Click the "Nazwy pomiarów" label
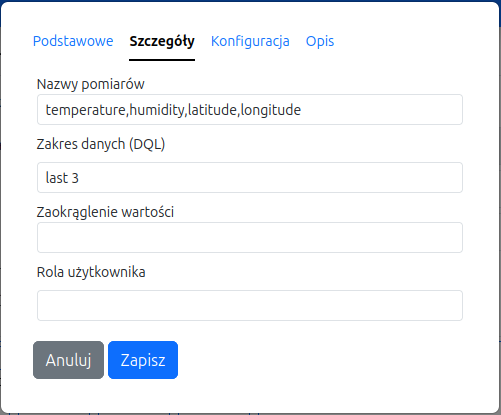Screen dimensions: 501x415 pos(91,84)
